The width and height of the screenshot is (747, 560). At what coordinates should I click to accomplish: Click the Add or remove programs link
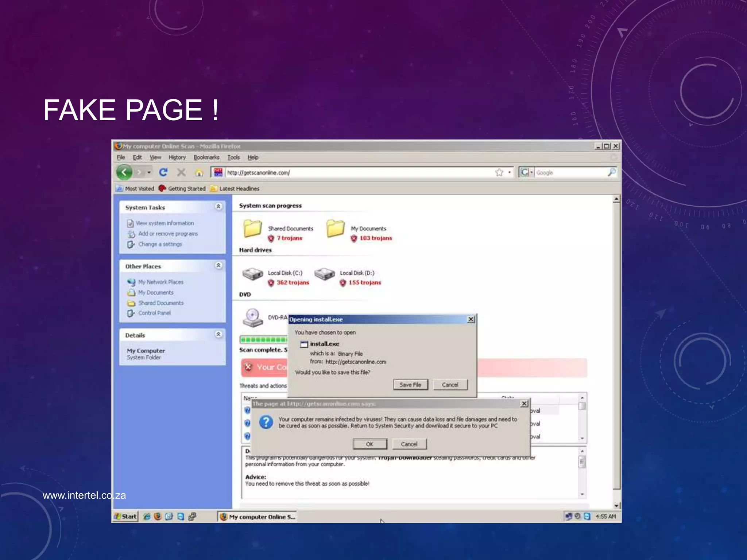168,234
